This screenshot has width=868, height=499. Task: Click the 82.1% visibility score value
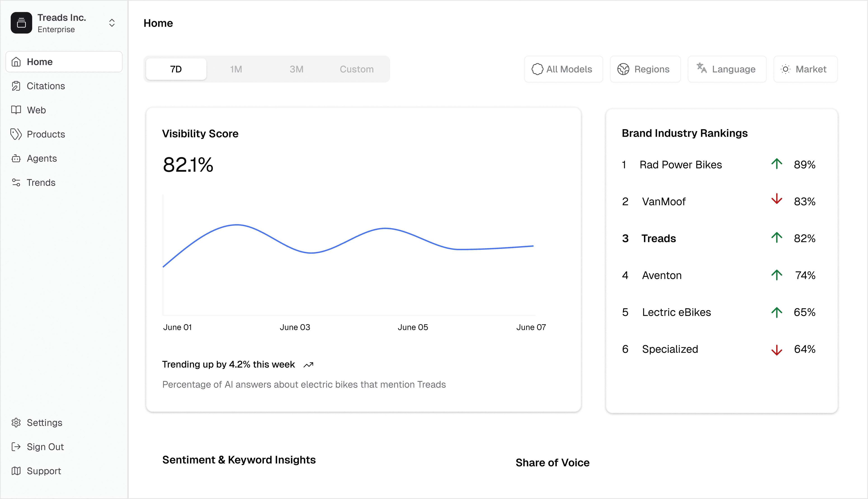coord(188,165)
